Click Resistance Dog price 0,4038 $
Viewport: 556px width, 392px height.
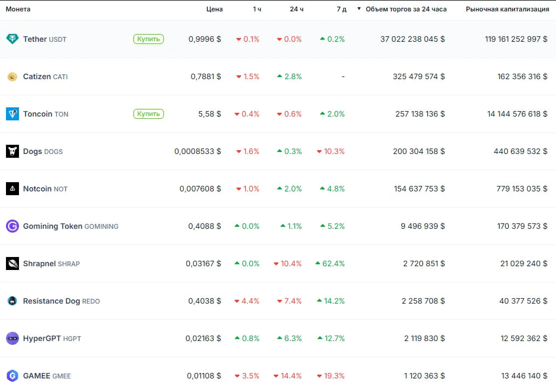pyautogui.click(x=204, y=301)
